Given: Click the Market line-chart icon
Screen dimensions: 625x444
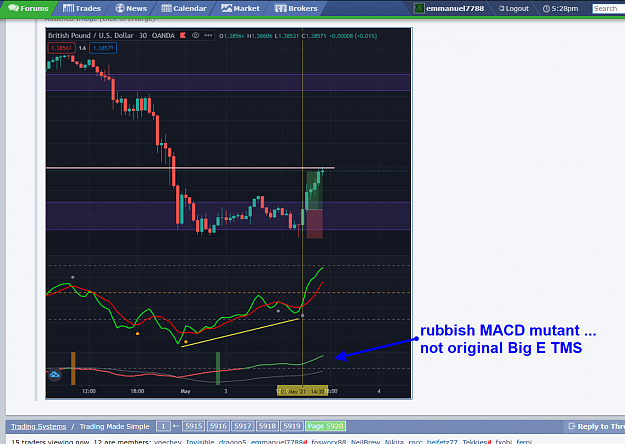Looking at the screenshot, I should (x=226, y=8).
